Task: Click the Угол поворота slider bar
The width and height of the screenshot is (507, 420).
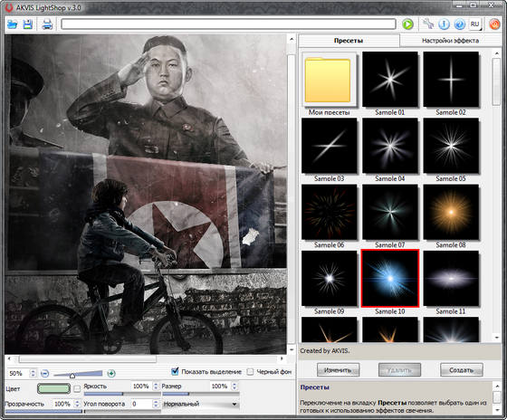Action: (122, 412)
